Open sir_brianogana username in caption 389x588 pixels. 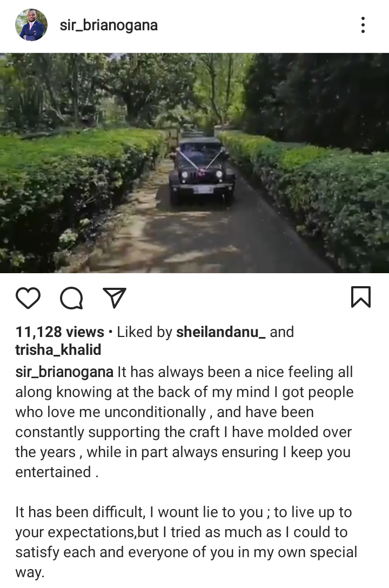(64, 372)
